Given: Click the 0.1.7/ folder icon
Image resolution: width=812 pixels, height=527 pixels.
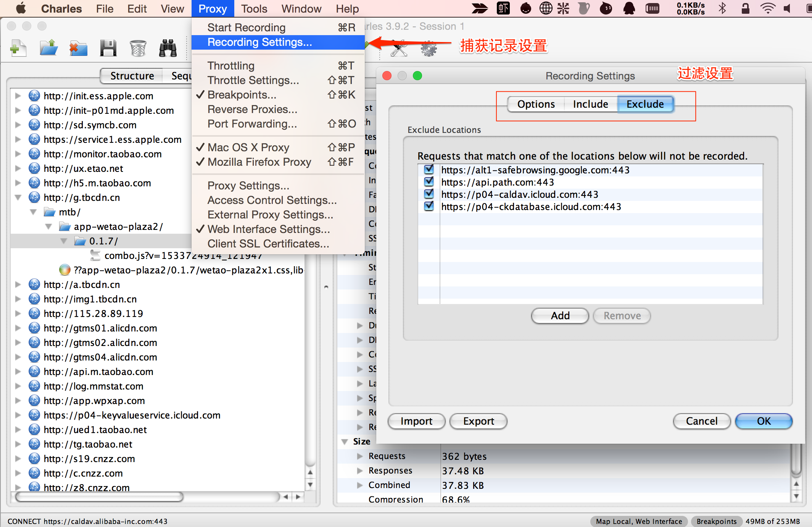Looking at the screenshot, I should click(80, 241).
